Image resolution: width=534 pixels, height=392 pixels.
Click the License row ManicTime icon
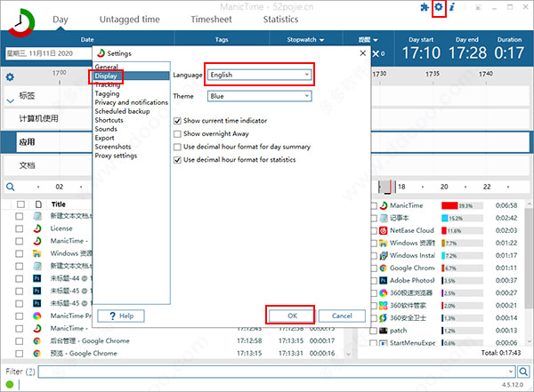pyautogui.click(x=37, y=228)
